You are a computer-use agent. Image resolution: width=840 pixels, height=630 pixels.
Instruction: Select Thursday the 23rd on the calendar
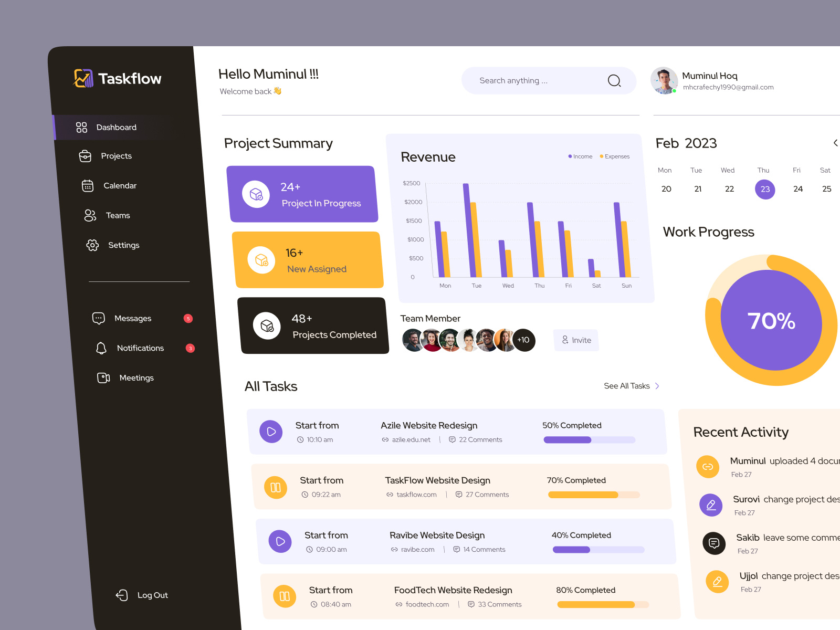click(764, 189)
